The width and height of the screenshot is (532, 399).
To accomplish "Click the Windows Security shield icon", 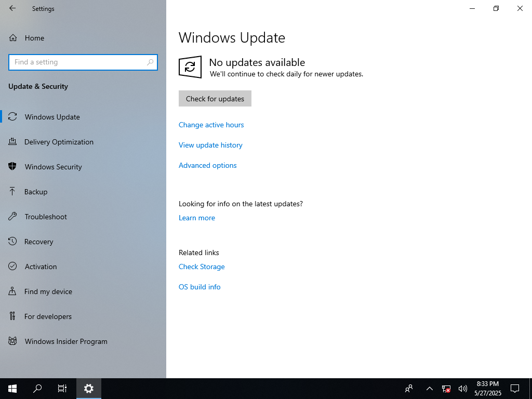I will (x=12, y=167).
